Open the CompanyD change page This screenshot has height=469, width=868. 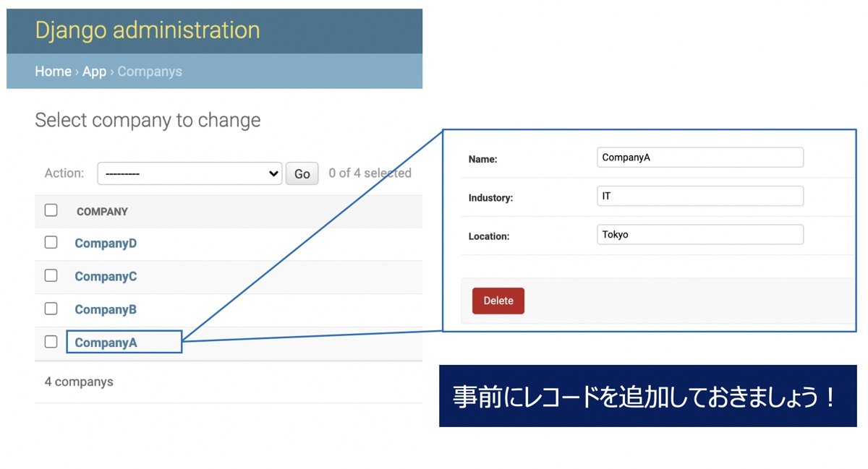[106, 243]
